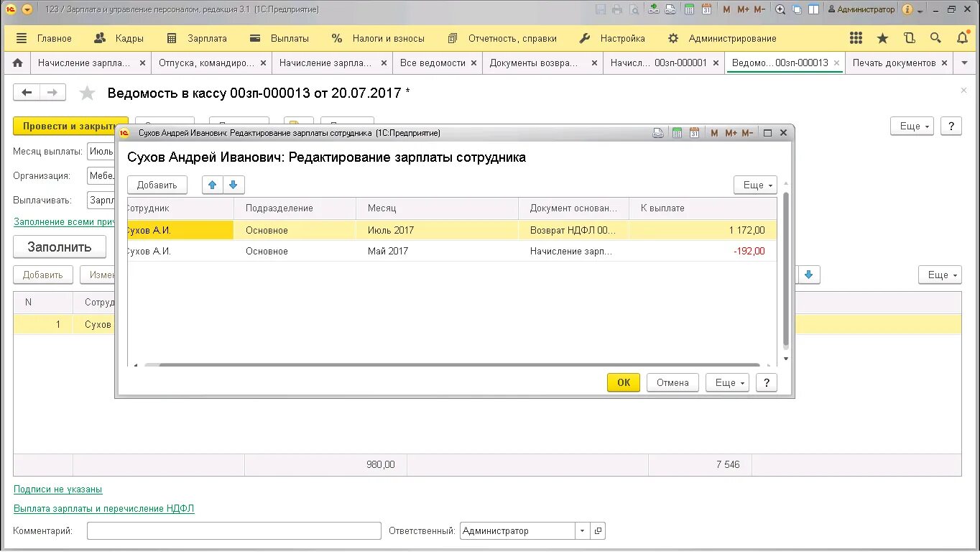Screen dimensions: 980x552
Task: Click the split panels icon in title bar
Action: click(x=813, y=9)
